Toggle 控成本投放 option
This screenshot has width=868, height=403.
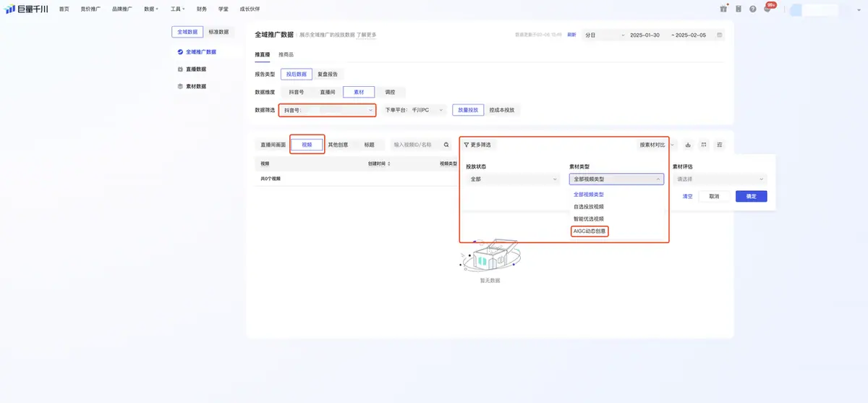click(x=502, y=110)
